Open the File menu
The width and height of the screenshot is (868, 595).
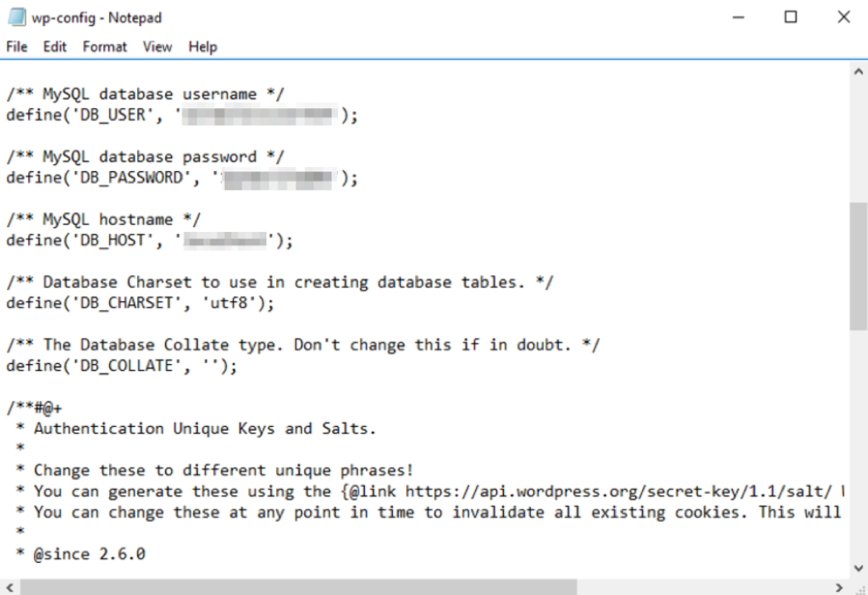(16, 47)
